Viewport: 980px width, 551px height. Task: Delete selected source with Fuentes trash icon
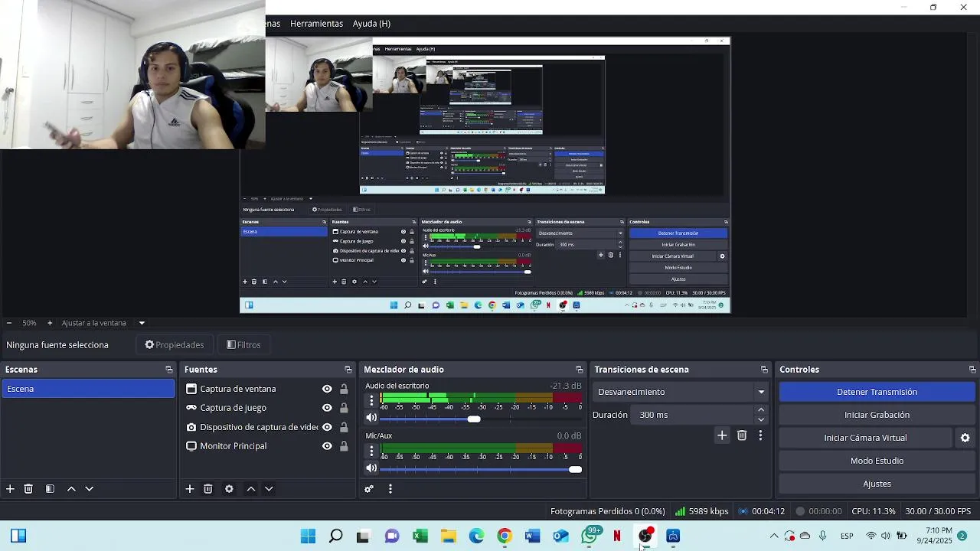click(208, 489)
